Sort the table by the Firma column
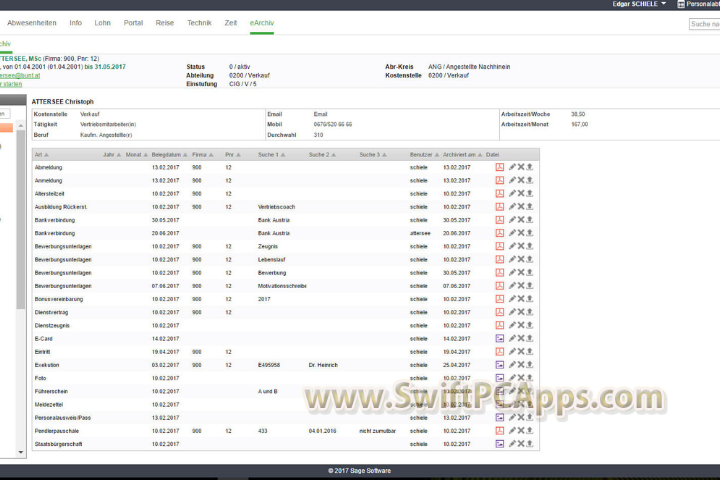Screen dimensions: 720x480 click(x=202, y=155)
